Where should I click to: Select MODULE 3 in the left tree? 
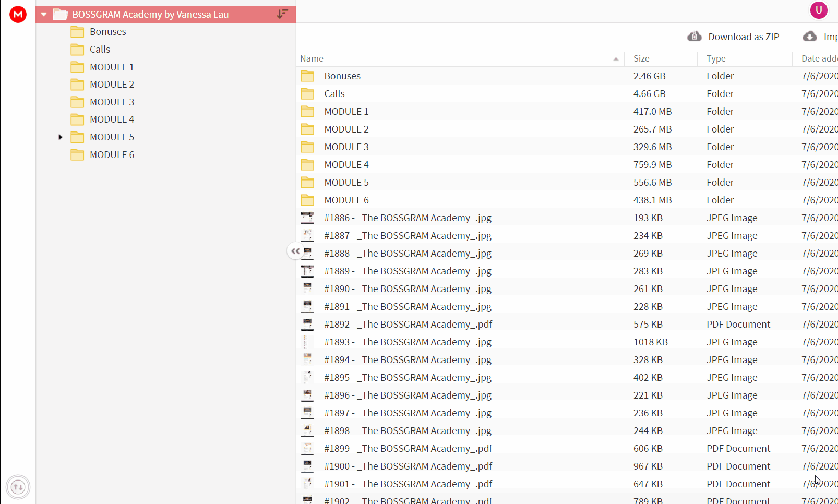(112, 102)
